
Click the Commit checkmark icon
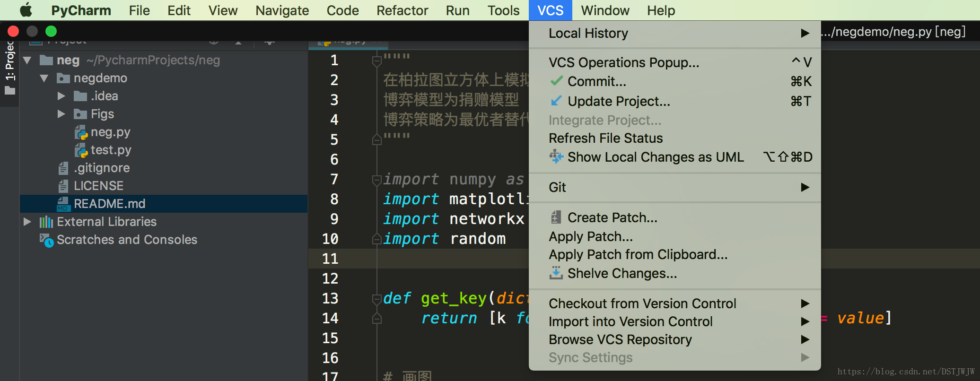(x=557, y=81)
